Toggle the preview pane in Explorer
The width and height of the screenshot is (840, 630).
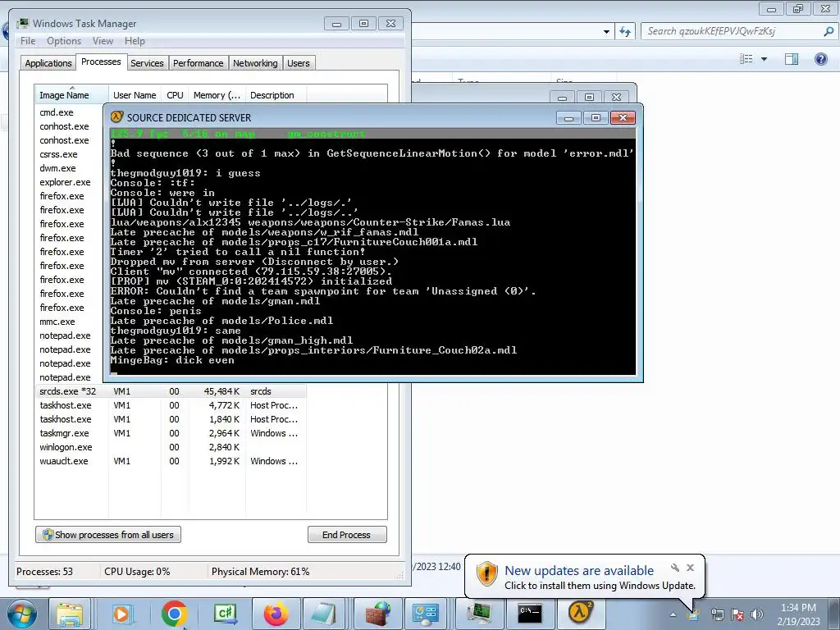tap(792, 59)
